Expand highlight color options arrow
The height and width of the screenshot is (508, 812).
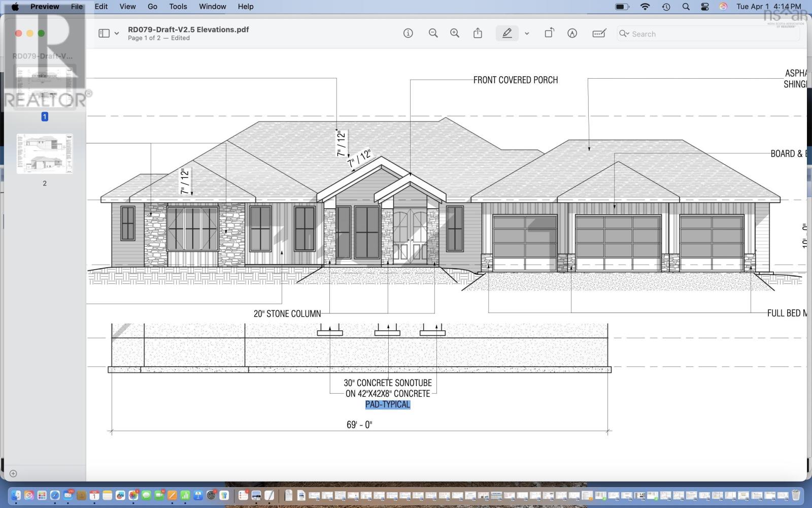(x=527, y=34)
